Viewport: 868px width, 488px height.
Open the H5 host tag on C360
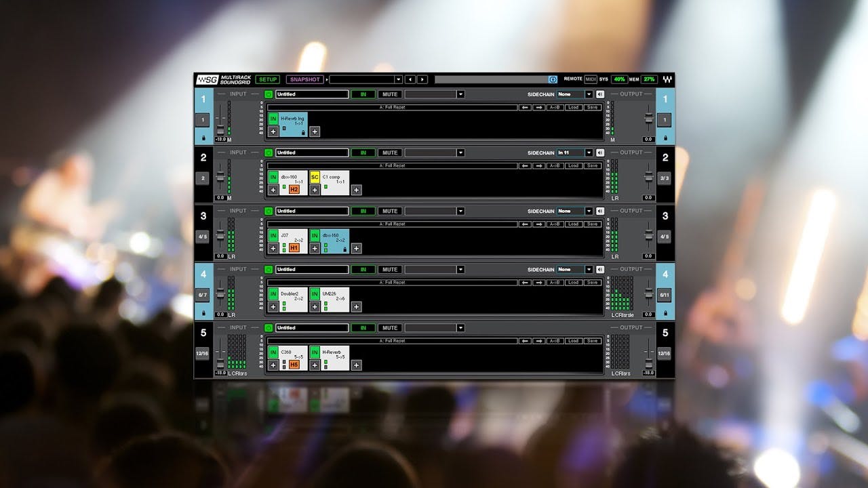click(x=294, y=365)
